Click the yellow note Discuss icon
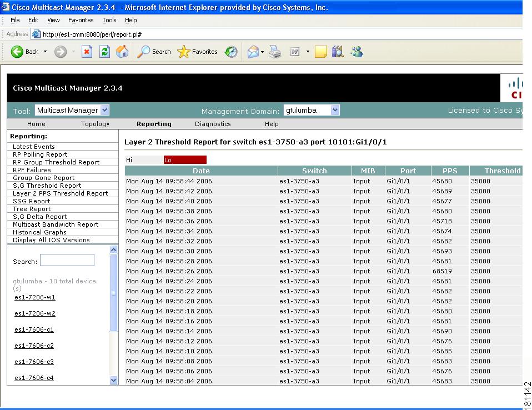This screenshot has height=410, width=532. pos(320,52)
